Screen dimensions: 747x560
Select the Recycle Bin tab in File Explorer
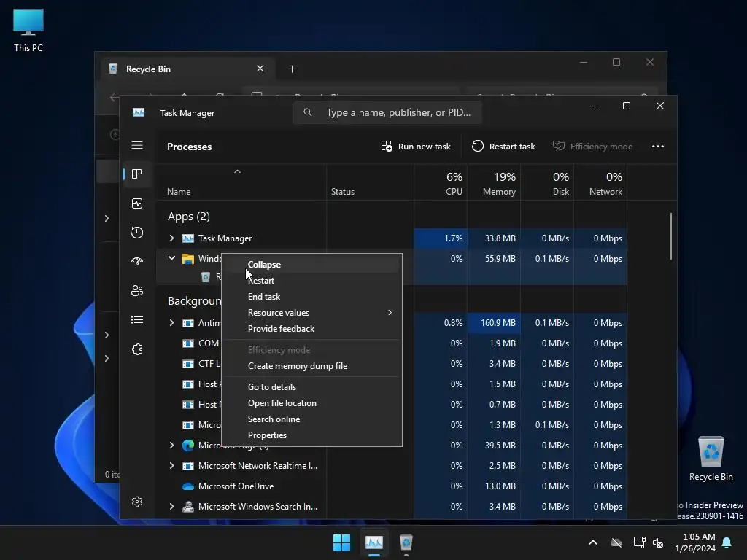pyautogui.click(x=187, y=69)
